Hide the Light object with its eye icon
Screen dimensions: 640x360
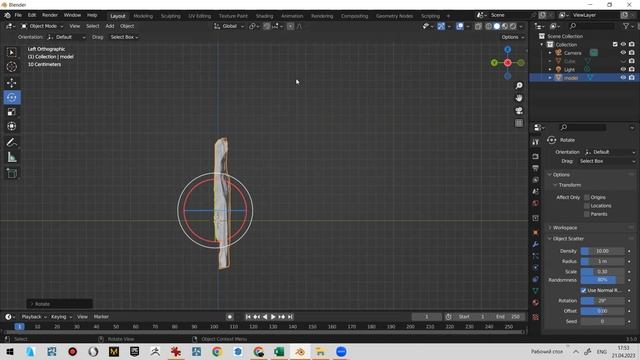tap(623, 69)
